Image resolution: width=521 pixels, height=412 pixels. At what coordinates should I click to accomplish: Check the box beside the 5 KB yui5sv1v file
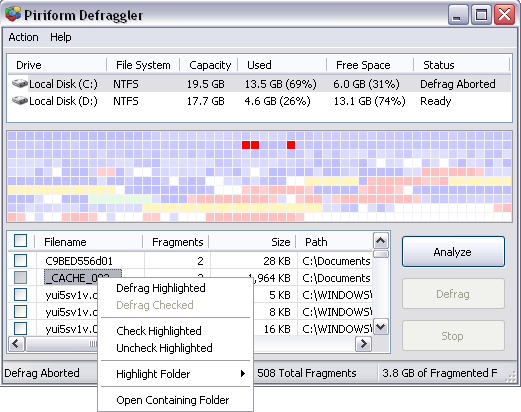20,295
